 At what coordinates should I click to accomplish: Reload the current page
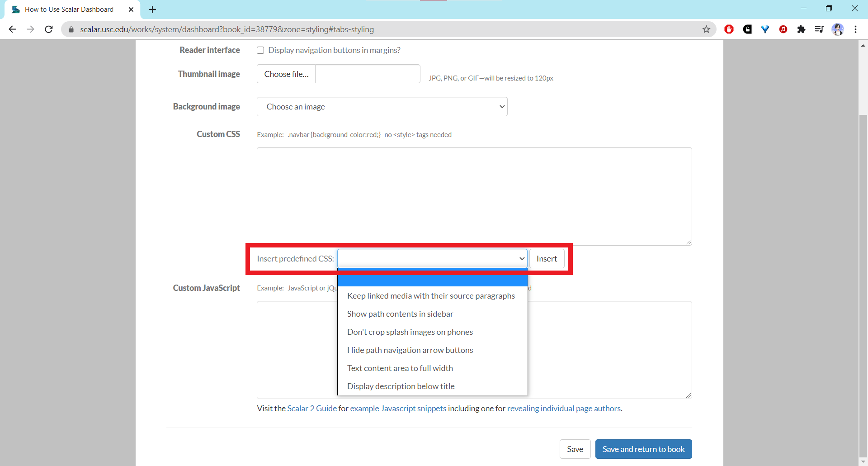pos(49,29)
